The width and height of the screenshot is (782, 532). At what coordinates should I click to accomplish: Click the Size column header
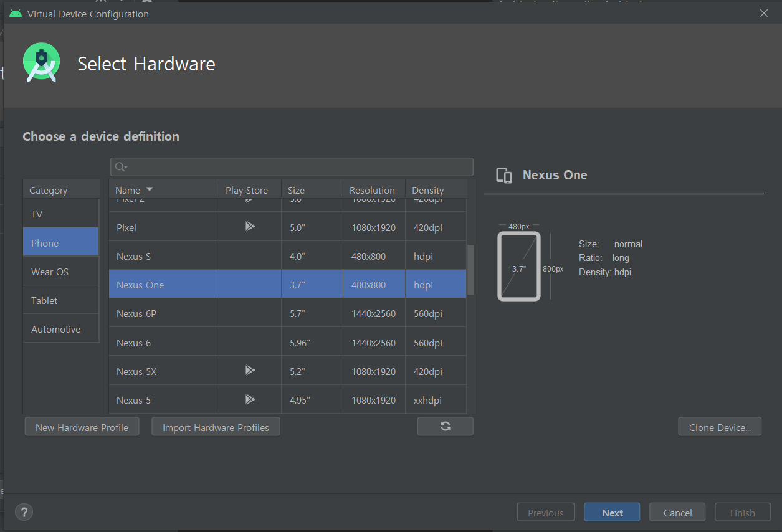pyautogui.click(x=312, y=190)
